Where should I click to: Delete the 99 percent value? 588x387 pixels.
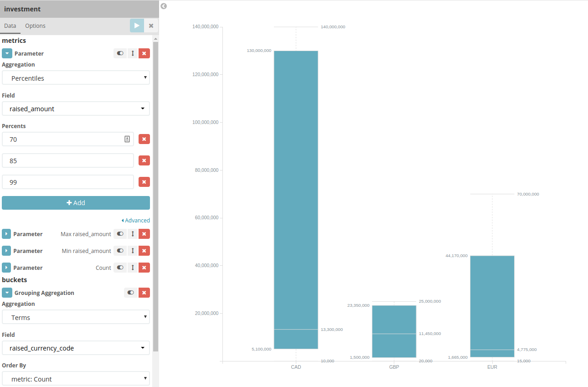pyautogui.click(x=144, y=182)
